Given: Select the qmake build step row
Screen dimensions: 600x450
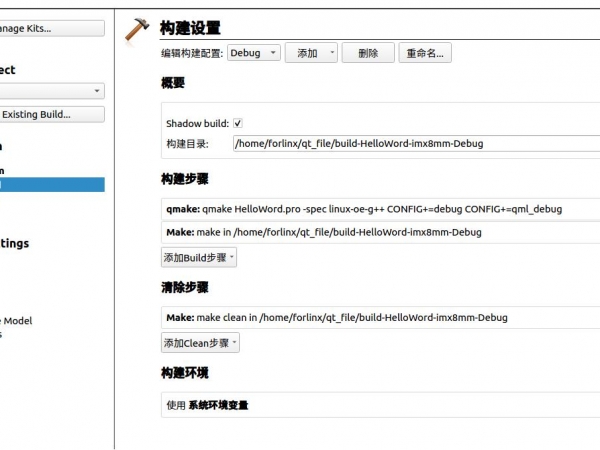Looking at the screenshot, I should [380, 210].
